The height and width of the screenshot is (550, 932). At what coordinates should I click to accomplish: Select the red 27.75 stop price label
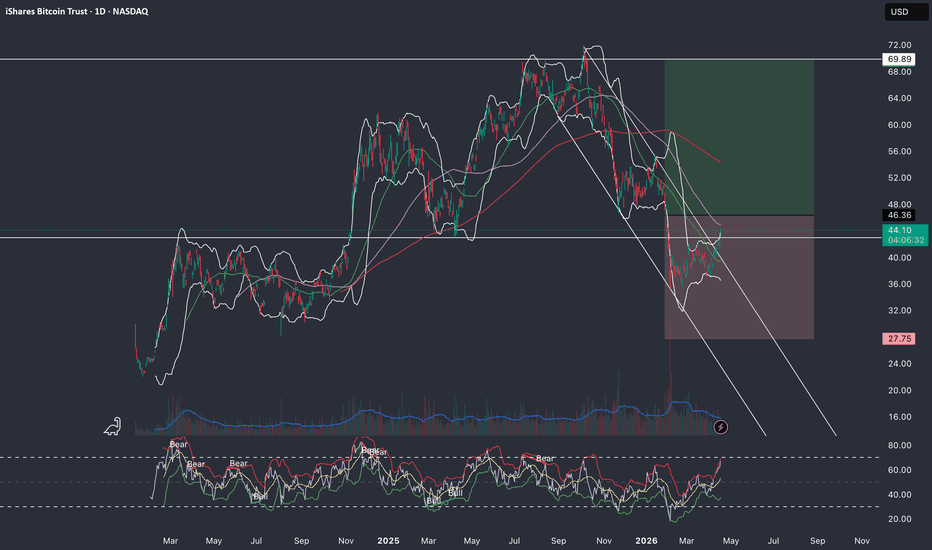pos(898,339)
